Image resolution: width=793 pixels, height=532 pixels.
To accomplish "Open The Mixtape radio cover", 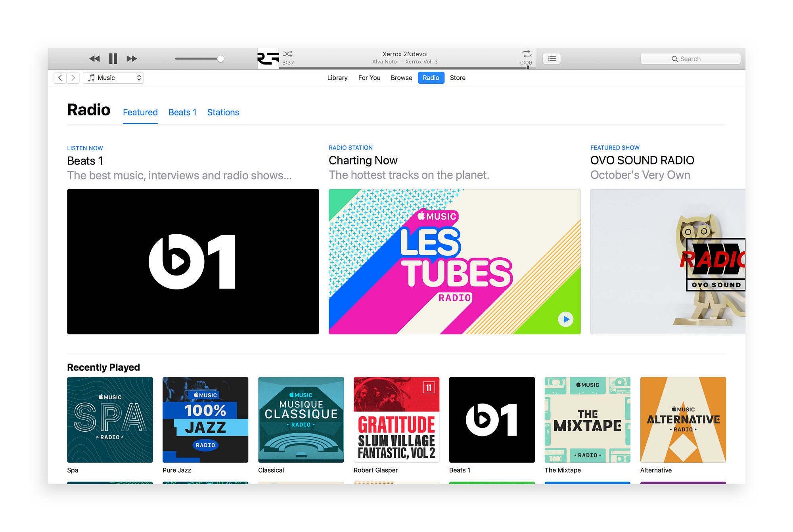I will pyautogui.click(x=588, y=420).
